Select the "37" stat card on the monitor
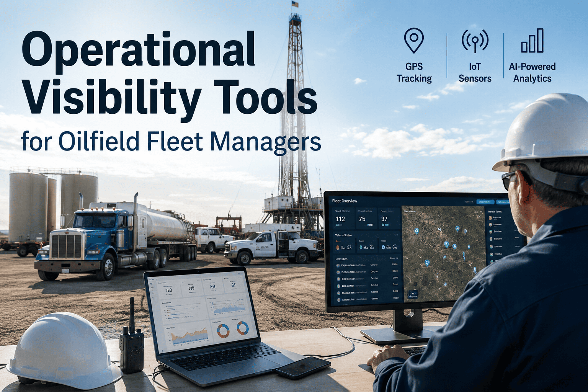This screenshot has height=392, width=588. point(388,218)
